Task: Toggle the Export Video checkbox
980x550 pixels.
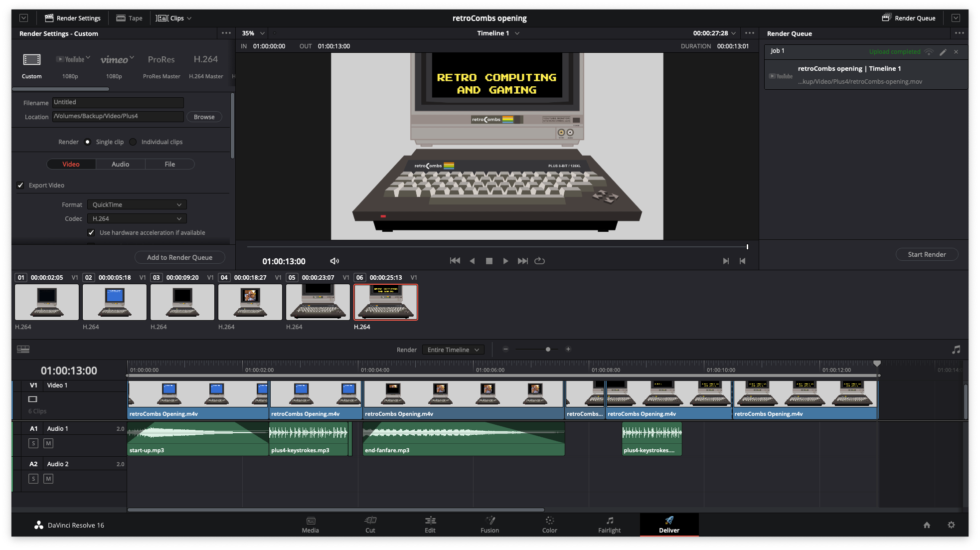Action: (20, 185)
